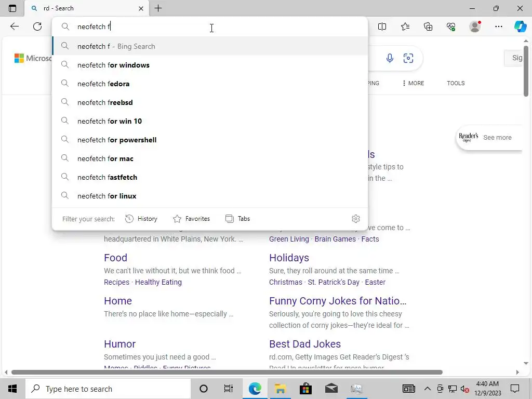Click the Bing visual search camera icon
Viewport: 532px width, 399px height.
click(x=408, y=58)
